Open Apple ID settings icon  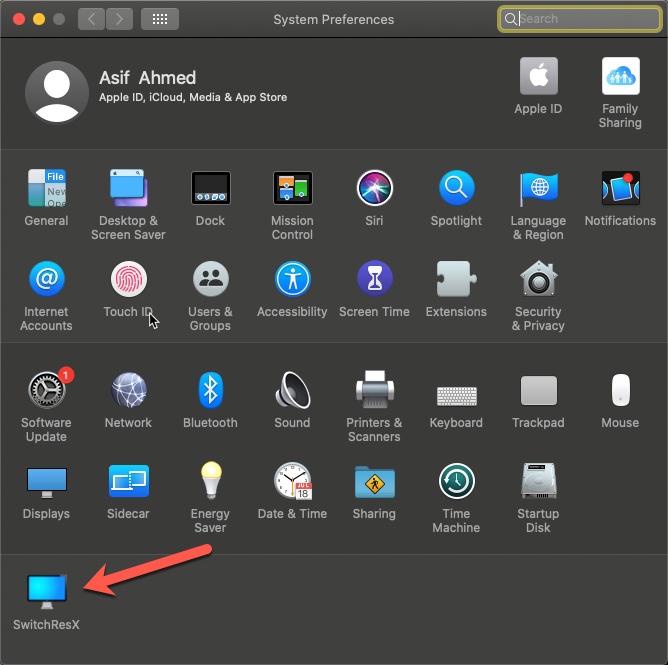click(538, 75)
